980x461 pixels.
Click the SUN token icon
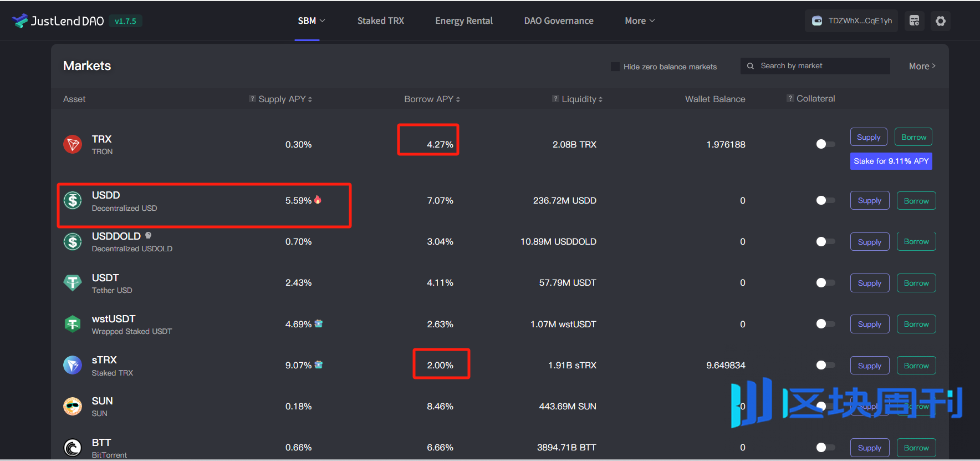(x=73, y=407)
